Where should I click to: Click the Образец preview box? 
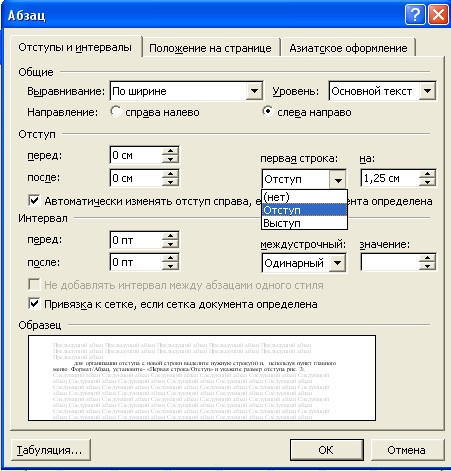(x=202, y=378)
